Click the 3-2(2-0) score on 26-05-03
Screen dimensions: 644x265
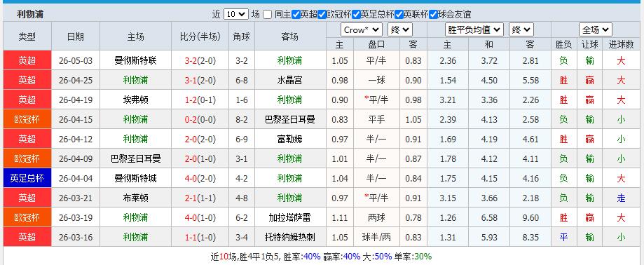tap(200, 61)
